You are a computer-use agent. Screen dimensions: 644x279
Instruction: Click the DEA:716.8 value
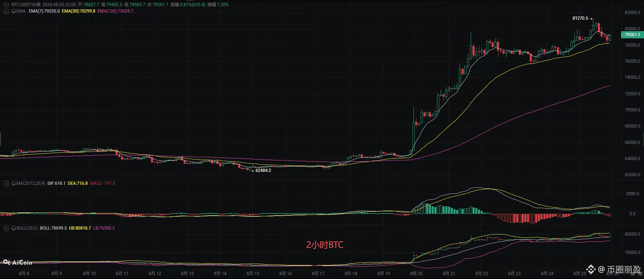click(x=78, y=183)
